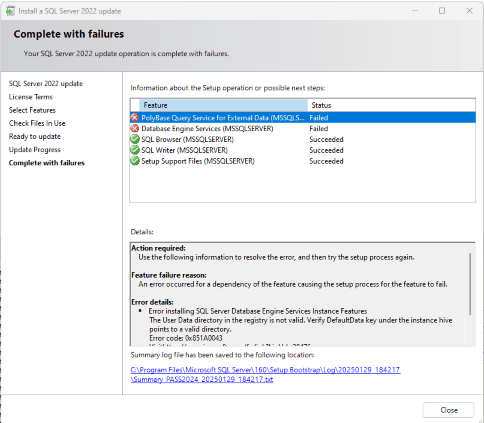Click the 'Feature failure reason:' heading
484x423 pixels.
click(x=169, y=275)
